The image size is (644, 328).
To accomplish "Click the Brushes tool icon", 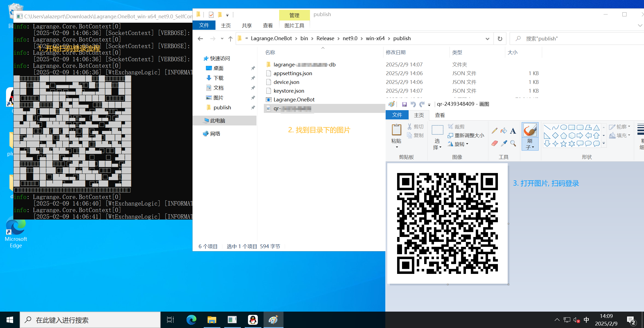I will (530, 130).
